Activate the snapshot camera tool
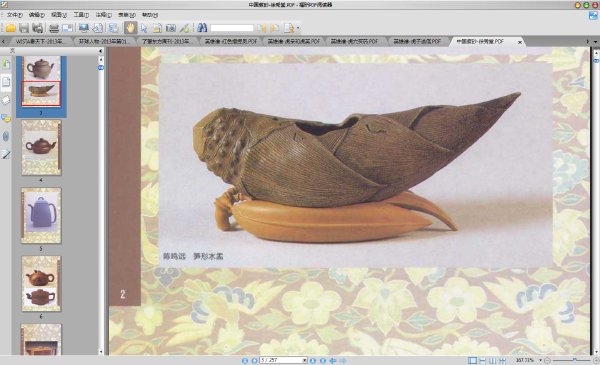 click(x=171, y=28)
